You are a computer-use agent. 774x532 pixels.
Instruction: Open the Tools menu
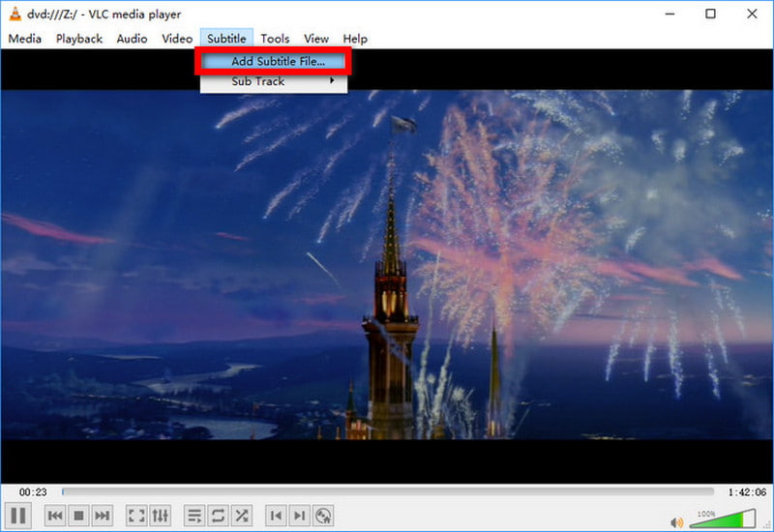[275, 39]
